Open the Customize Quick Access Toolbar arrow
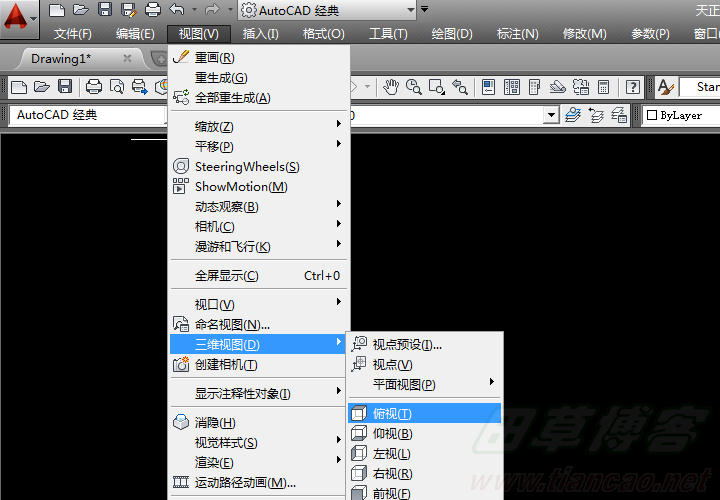 425,9
